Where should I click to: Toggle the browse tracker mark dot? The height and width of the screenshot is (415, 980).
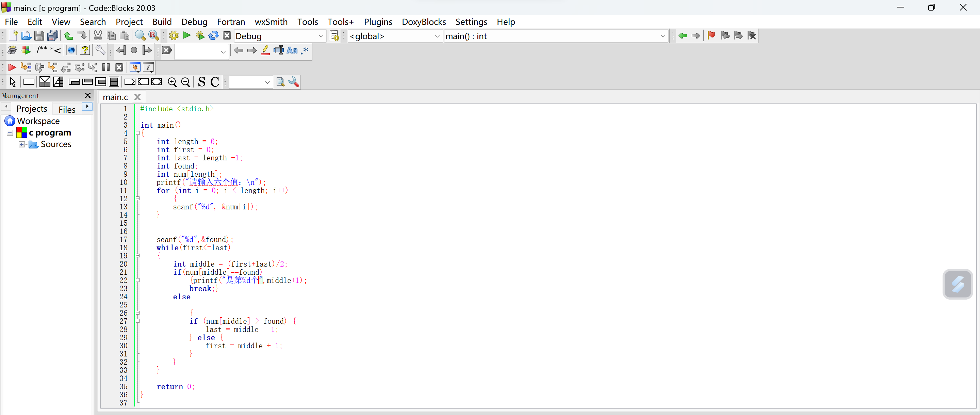coord(134,50)
